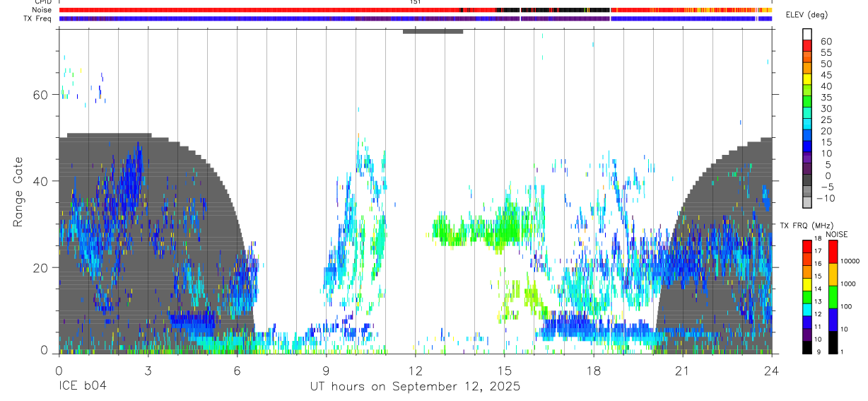Click the '30' label on ELEV colorbar
This screenshot has width=868, height=401.
(x=825, y=108)
